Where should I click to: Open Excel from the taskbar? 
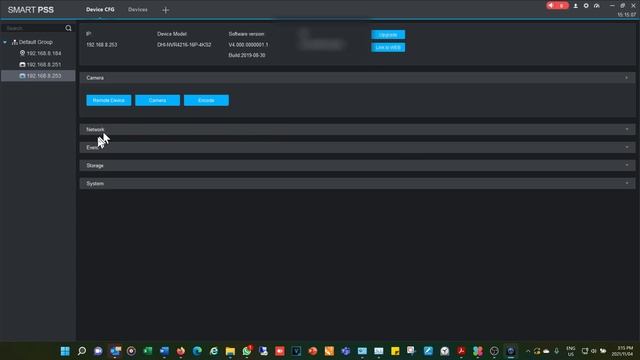(x=148, y=351)
